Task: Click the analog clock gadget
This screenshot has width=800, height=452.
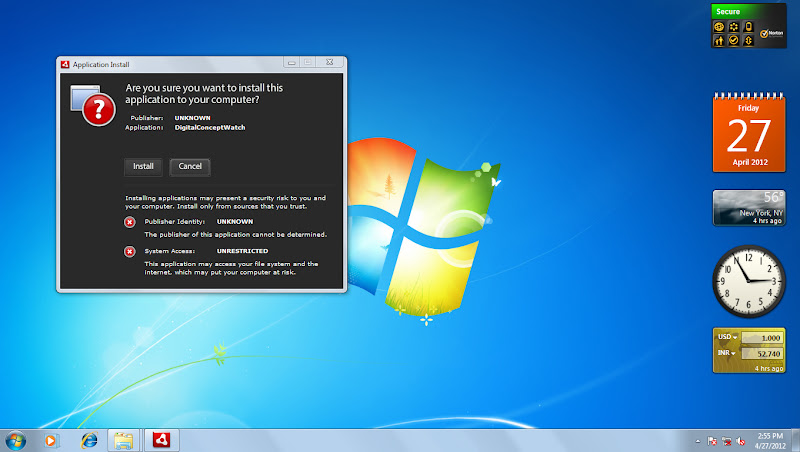Action: click(749, 281)
